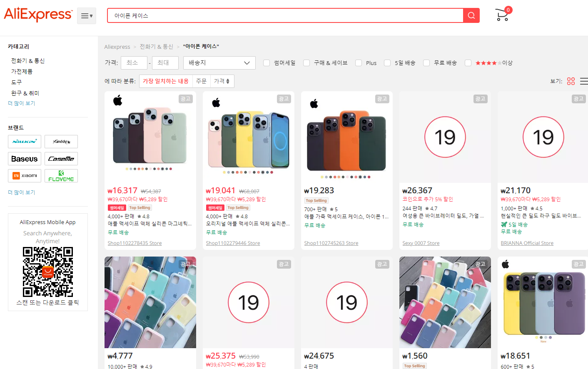Screen dimensions: 588x369
Task: Switch to grid view icon
Action: (x=571, y=81)
